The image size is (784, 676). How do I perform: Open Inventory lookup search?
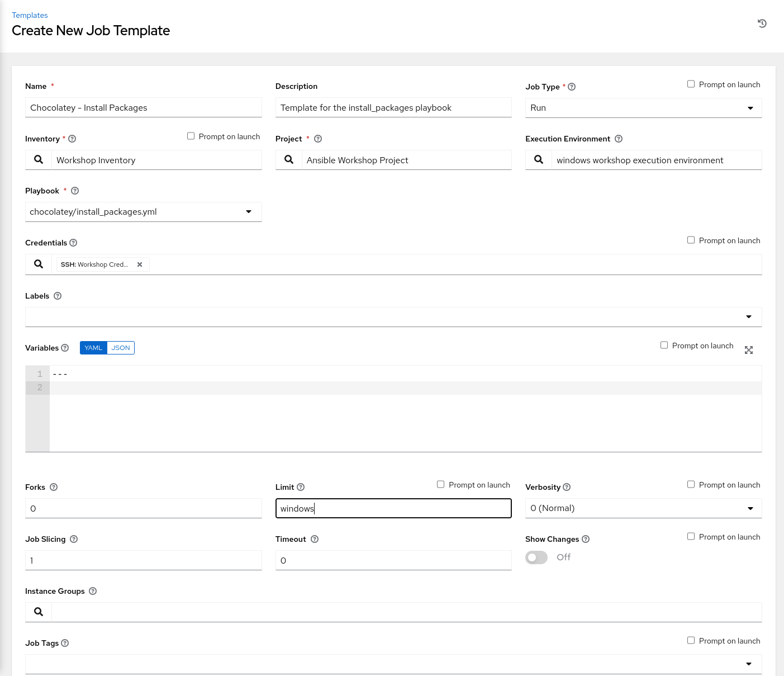(x=39, y=160)
